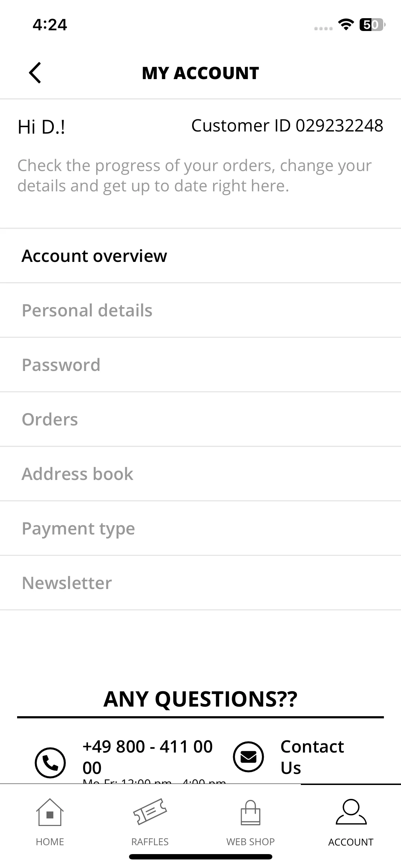Tap the phone call icon
This screenshot has height=868, width=401.
point(50,763)
